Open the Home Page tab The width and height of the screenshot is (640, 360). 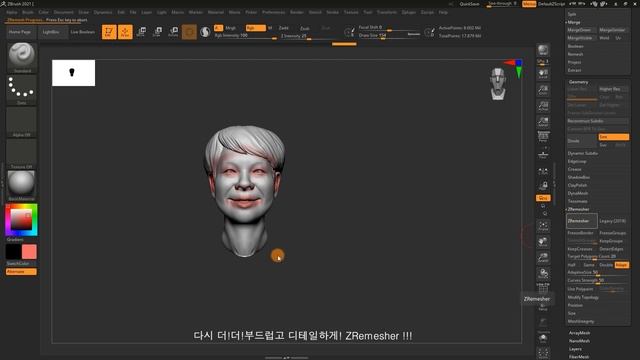(x=20, y=32)
